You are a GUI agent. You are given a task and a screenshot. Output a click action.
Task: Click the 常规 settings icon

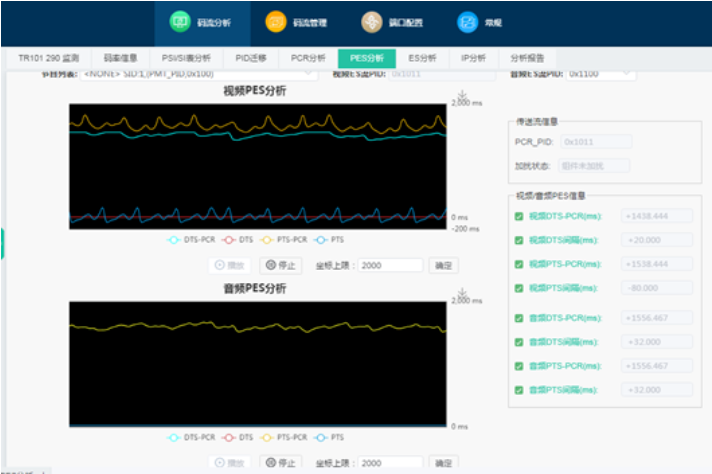[467, 21]
